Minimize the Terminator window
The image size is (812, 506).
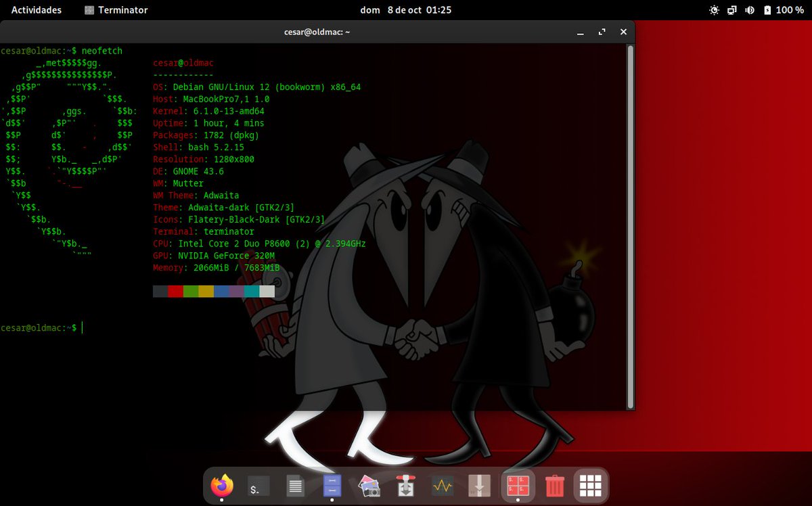click(581, 32)
